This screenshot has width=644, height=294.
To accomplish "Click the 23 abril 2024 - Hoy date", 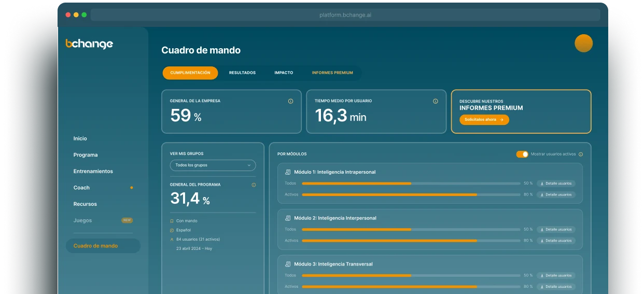I will click(194, 249).
